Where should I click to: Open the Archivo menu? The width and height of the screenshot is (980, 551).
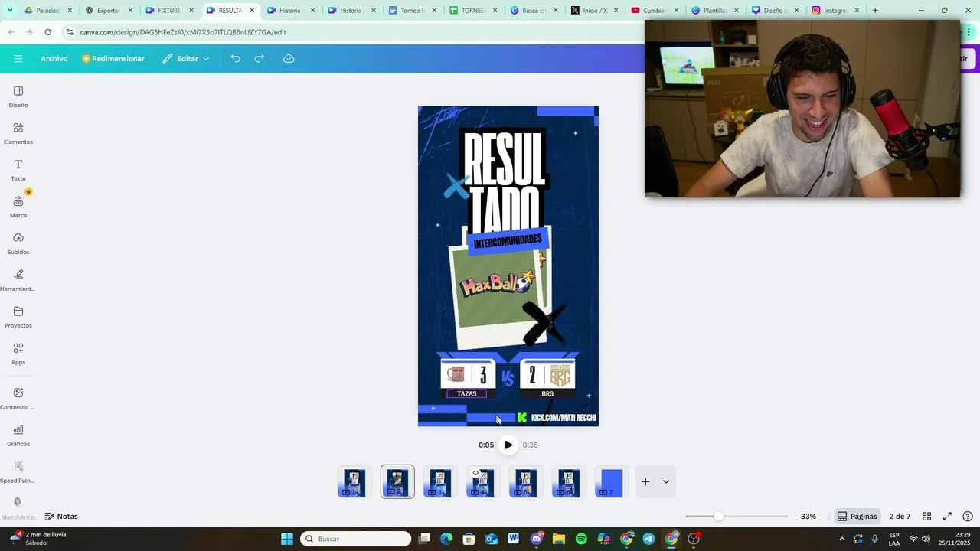pyautogui.click(x=54, y=58)
